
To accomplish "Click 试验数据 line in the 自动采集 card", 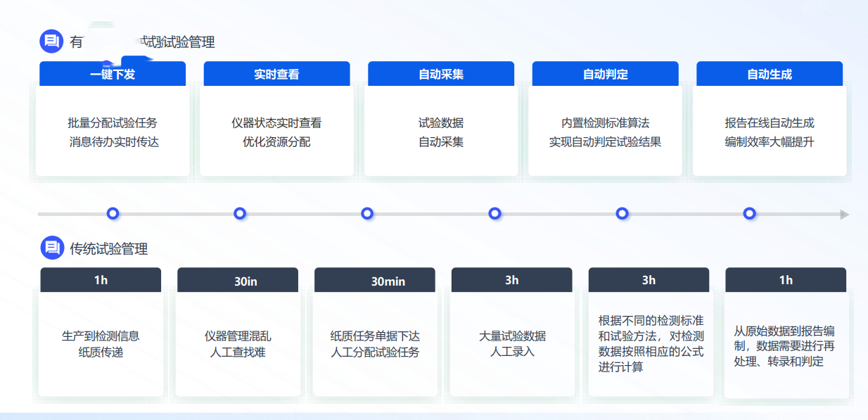I will tap(441, 123).
